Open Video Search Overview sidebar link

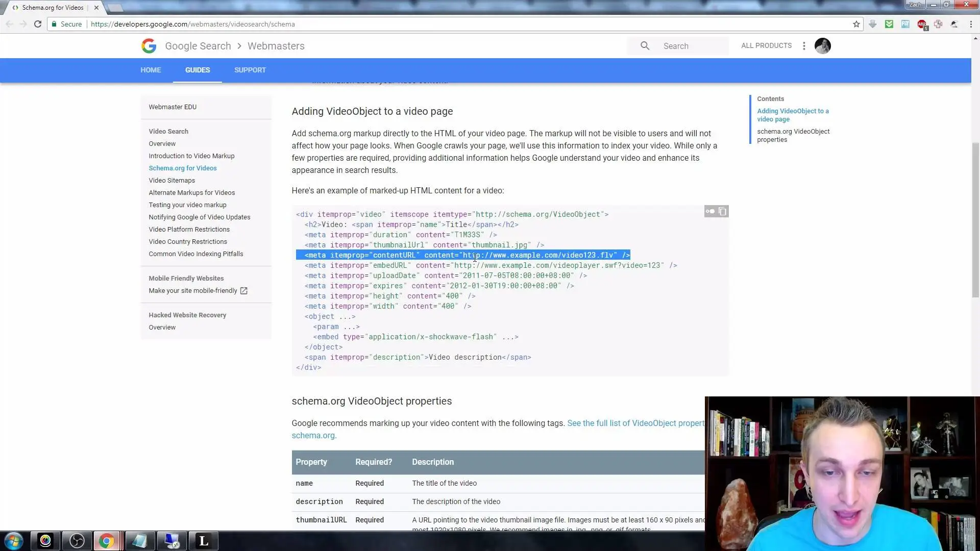[162, 144]
